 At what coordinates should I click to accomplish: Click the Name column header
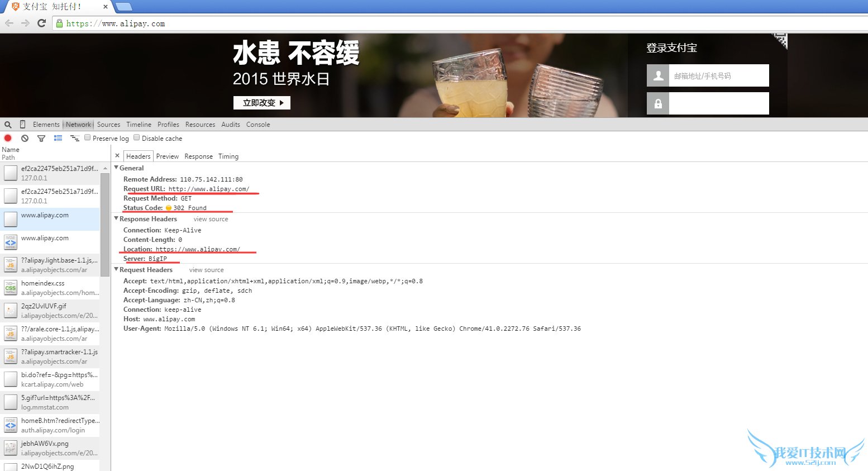click(x=11, y=150)
